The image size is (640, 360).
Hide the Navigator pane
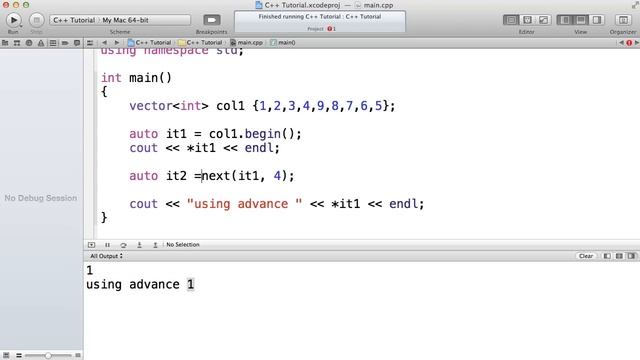565,20
